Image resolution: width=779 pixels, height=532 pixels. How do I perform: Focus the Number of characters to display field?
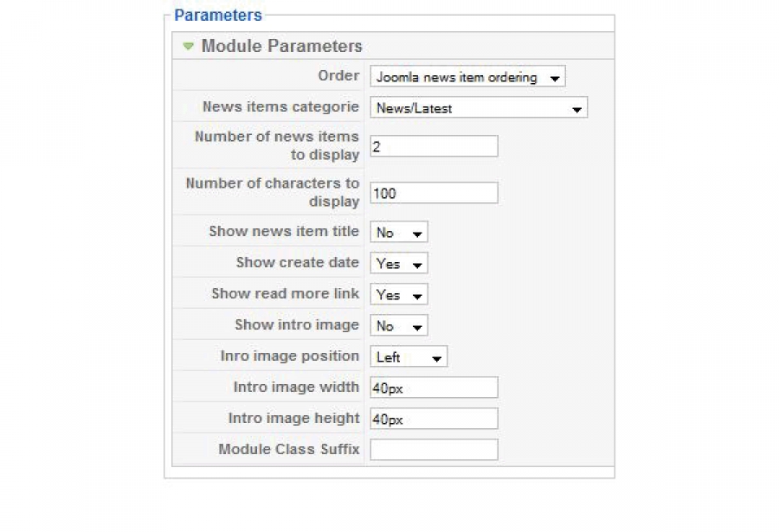pos(434,193)
